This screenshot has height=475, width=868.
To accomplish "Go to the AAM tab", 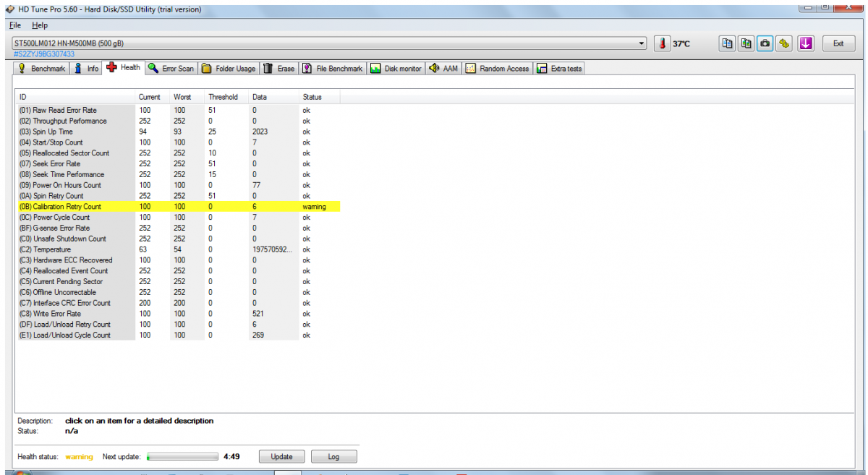I will 443,68.
